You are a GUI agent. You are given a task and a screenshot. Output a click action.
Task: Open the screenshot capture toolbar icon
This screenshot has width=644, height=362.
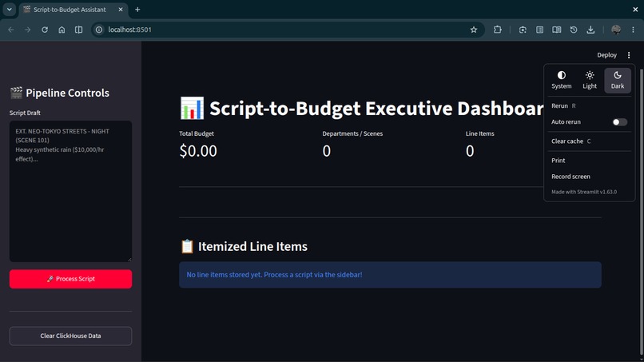pos(523,30)
